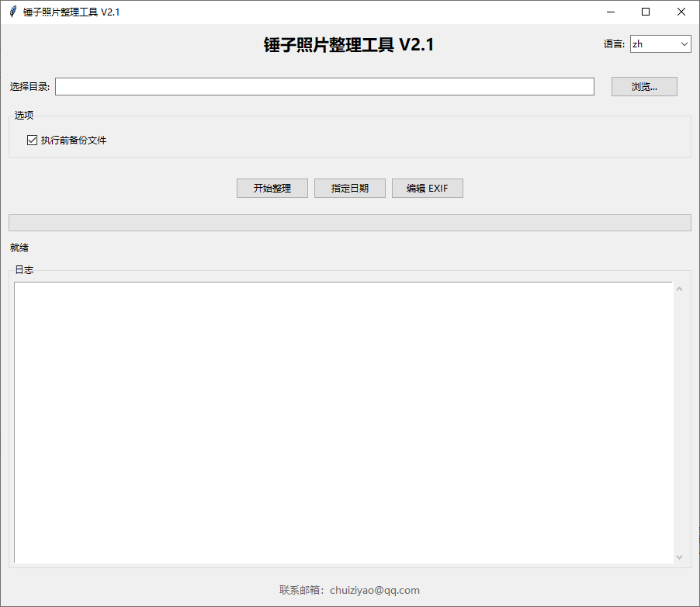Click the zh language combo box text
The image size is (700, 607).
pos(653,44)
